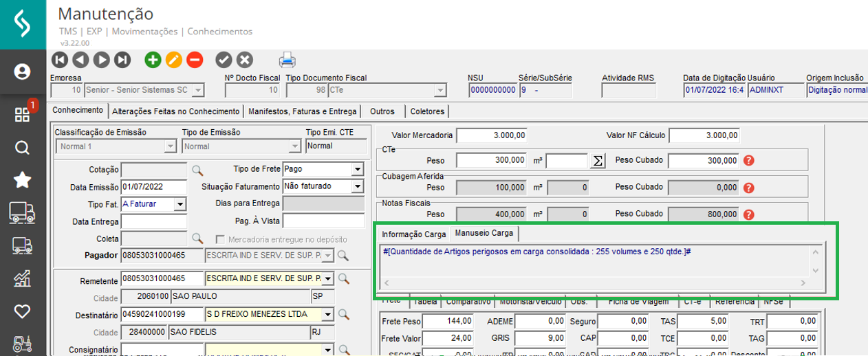
Task: Toggle Mercadoria entregue no depósito checkbox
Action: coord(221,239)
